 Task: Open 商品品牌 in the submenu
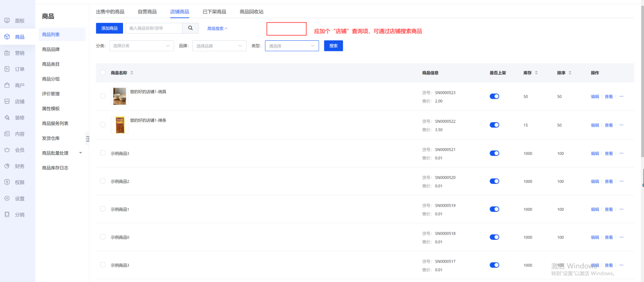pyautogui.click(x=51, y=49)
